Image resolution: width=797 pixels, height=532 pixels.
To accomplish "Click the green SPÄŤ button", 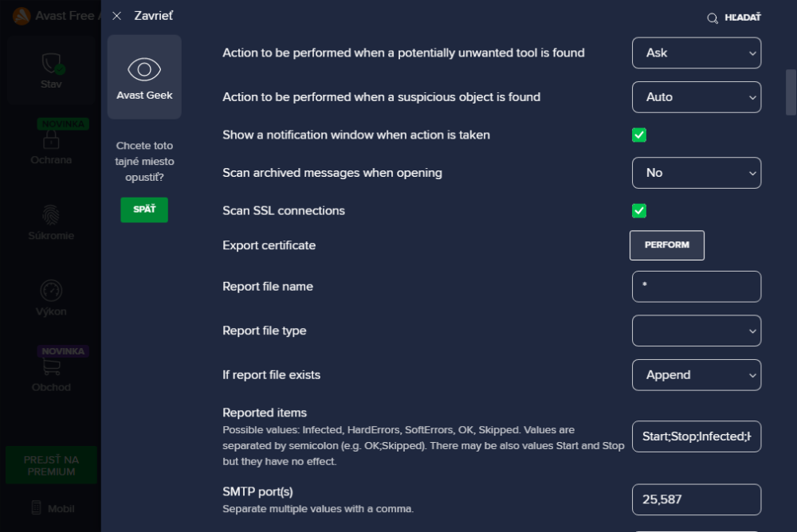I will point(144,209).
